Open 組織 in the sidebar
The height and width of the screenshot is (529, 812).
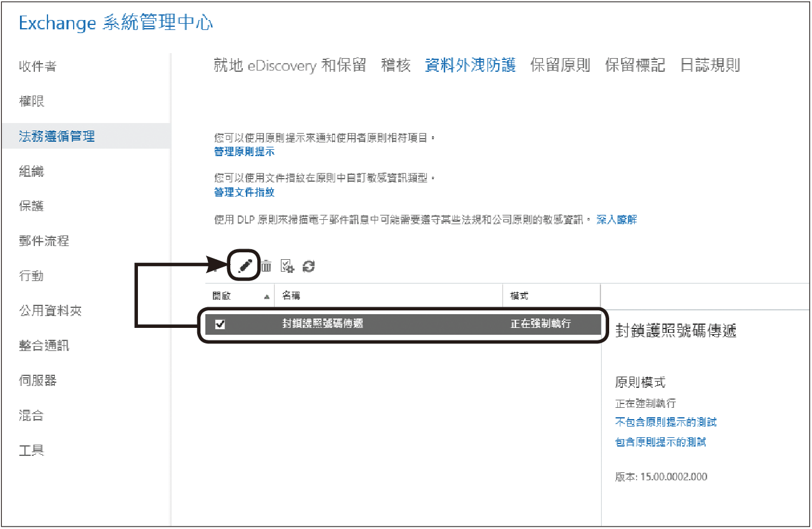(32, 171)
